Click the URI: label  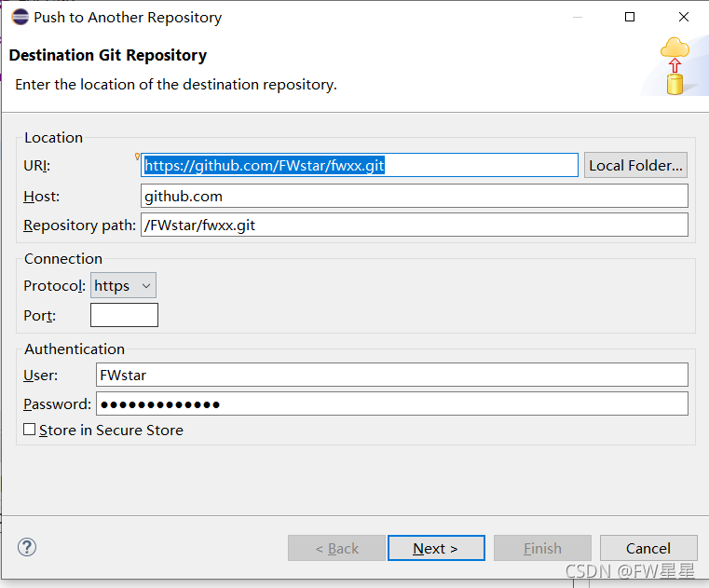click(37, 166)
